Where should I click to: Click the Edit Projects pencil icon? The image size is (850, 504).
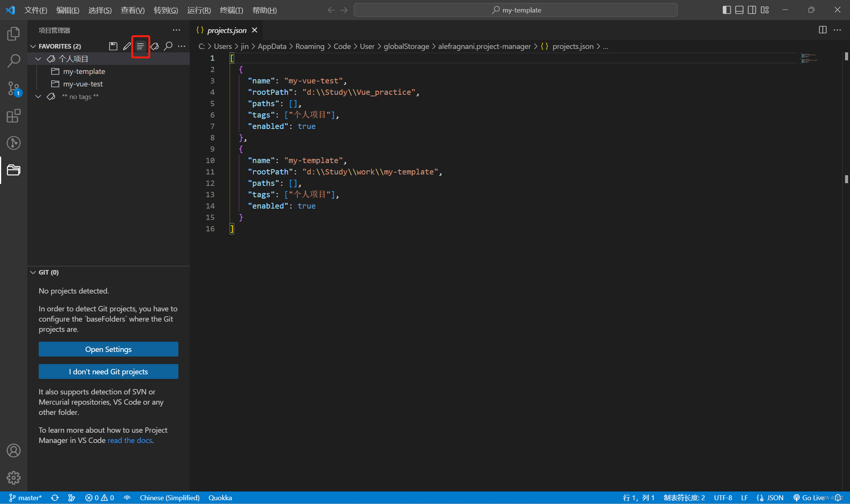click(127, 46)
